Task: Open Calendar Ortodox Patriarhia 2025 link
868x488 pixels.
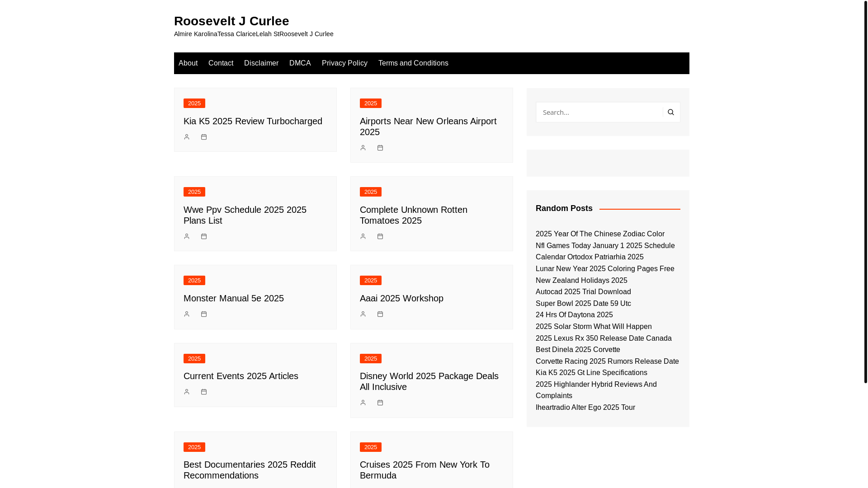Action: [x=590, y=257]
